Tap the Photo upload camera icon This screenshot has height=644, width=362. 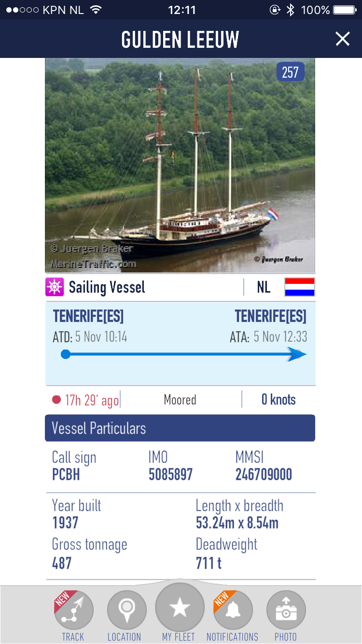coord(286,610)
